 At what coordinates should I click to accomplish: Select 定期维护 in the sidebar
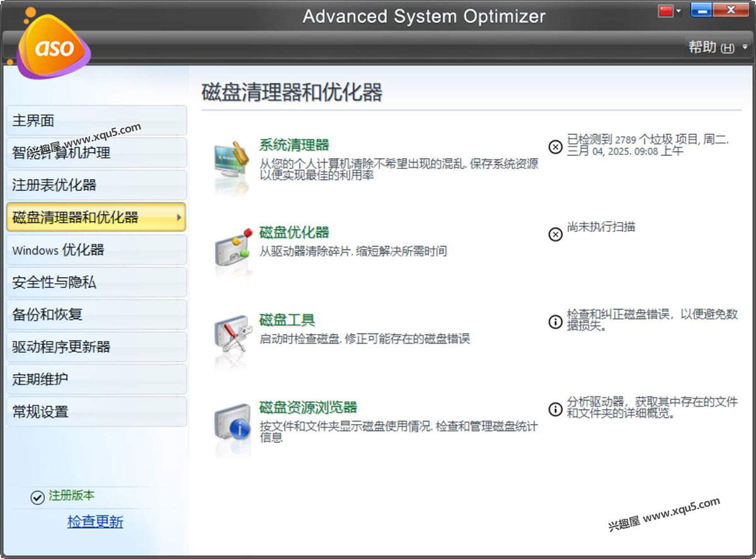coord(96,379)
